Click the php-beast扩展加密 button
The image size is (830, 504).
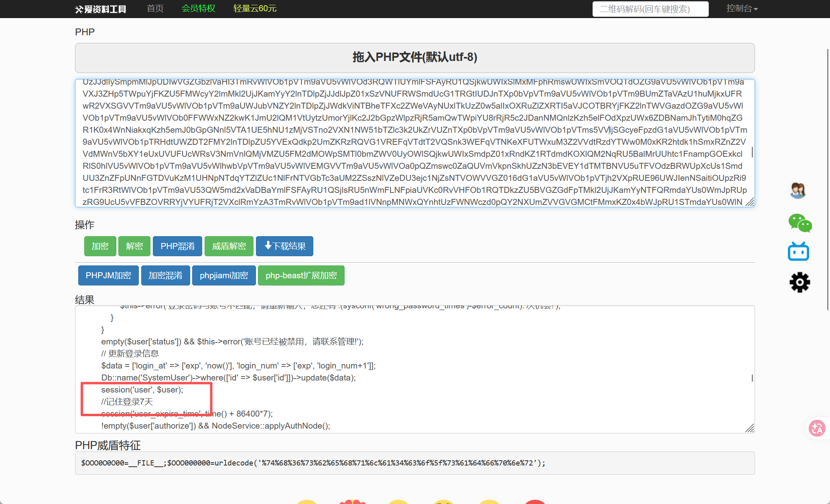coord(301,275)
